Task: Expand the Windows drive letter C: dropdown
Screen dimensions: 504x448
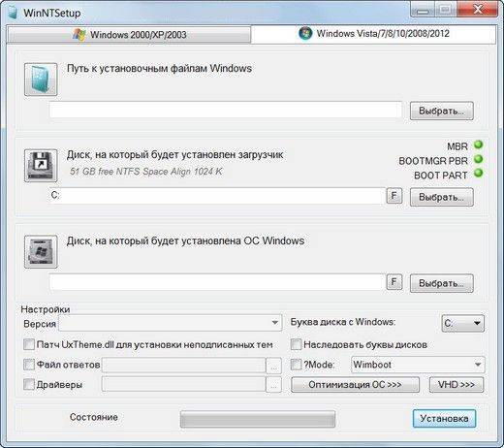Action: pos(462,323)
